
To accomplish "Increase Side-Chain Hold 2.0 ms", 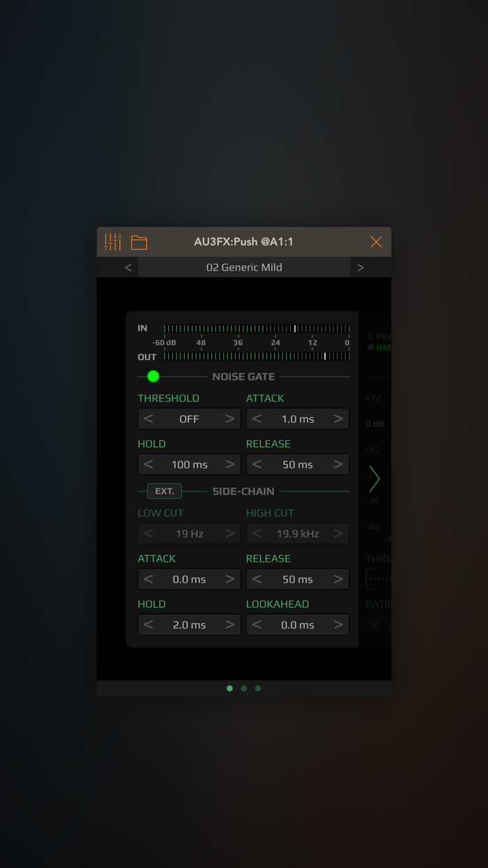I will click(229, 624).
